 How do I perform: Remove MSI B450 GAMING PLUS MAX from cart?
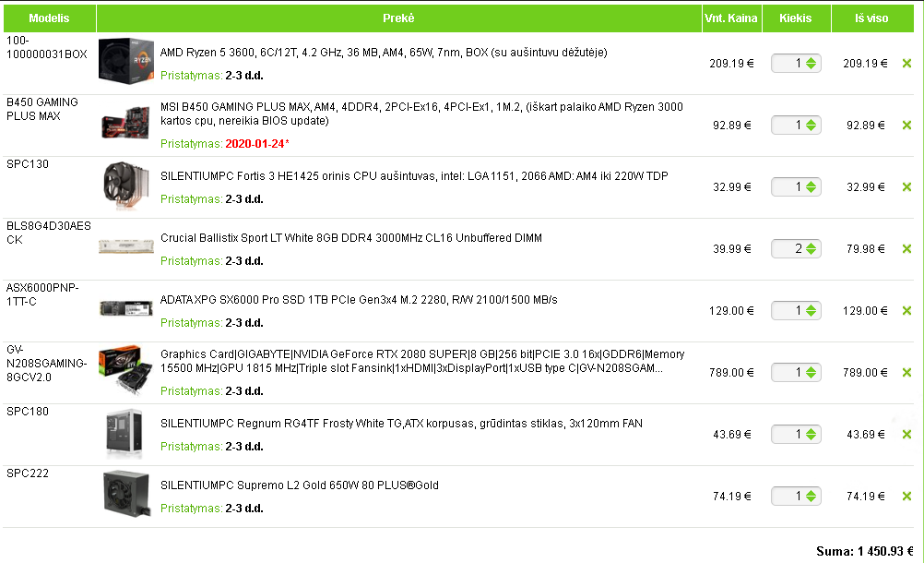pos(906,126)
